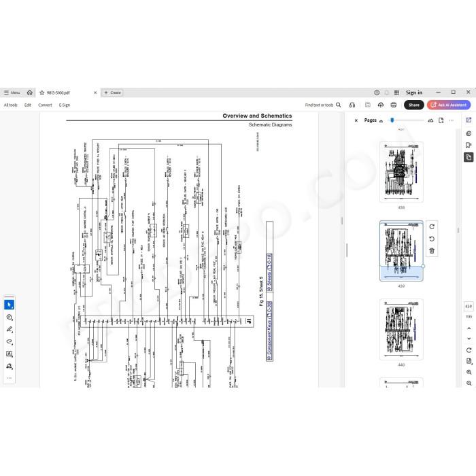Open the Edit tab

coord(28,105)
